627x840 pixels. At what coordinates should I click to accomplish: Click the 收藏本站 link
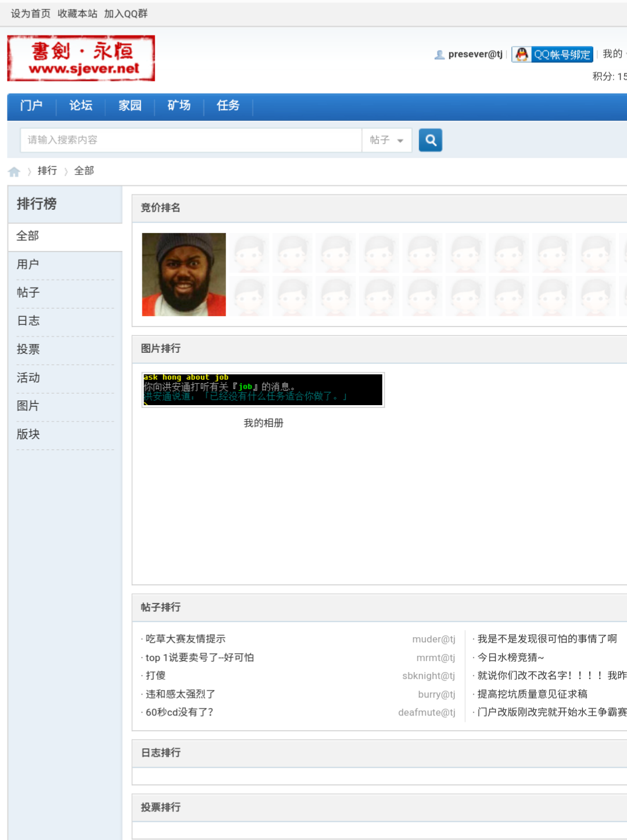click(x=77, y=13)
